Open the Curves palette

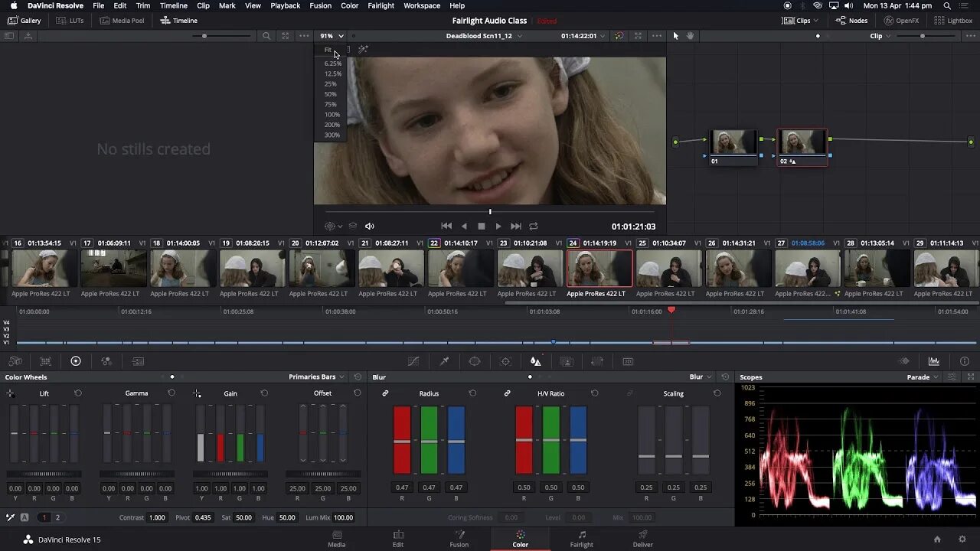413,361
